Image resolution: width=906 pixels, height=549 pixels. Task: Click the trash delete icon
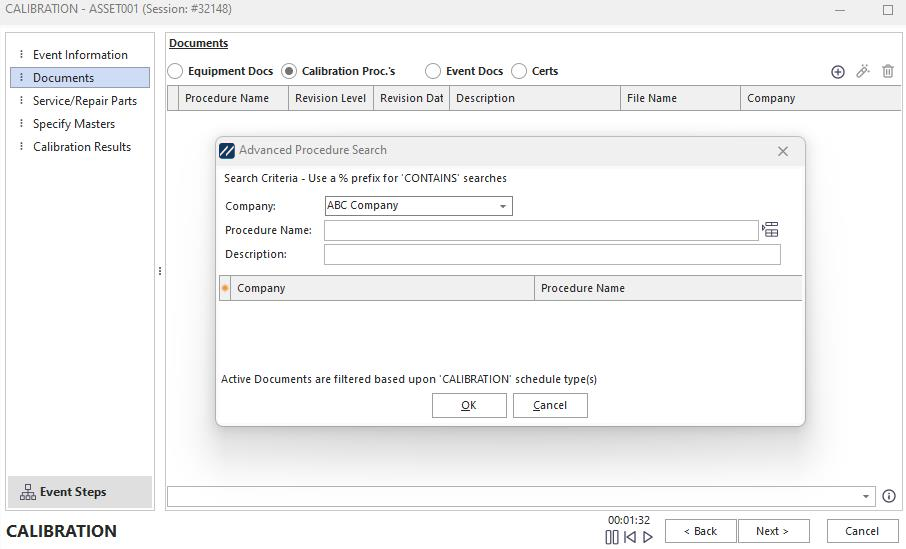click(x=888, y=71)
